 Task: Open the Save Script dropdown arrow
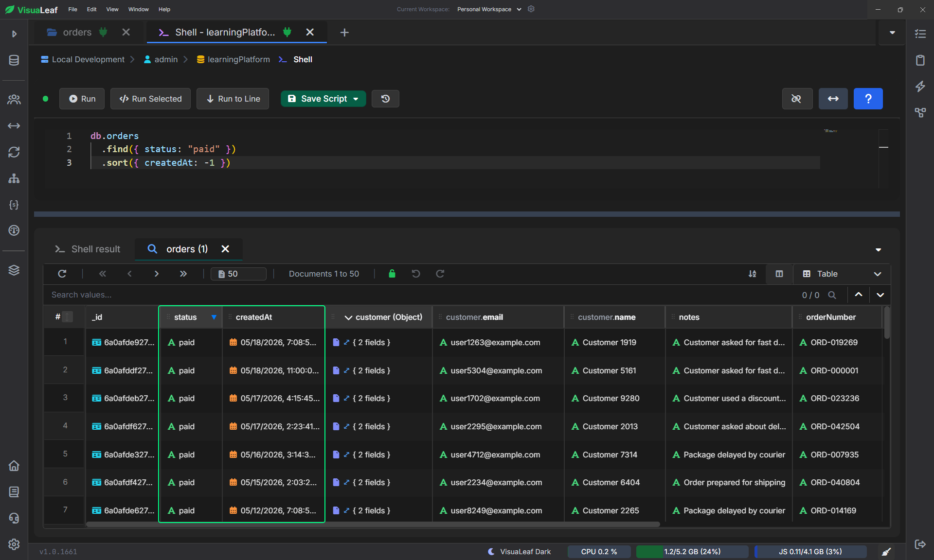(356, 99)
